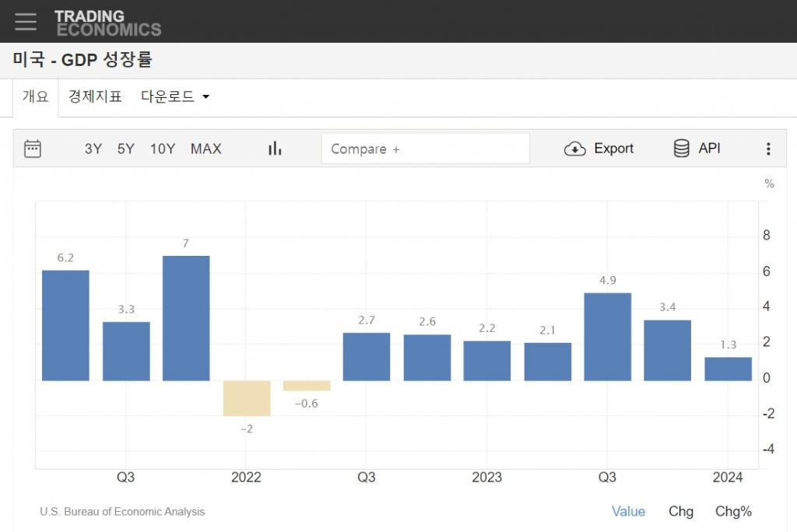Open the hamburger navigation menu
This screenshot has height=532, width=797.
26,22
